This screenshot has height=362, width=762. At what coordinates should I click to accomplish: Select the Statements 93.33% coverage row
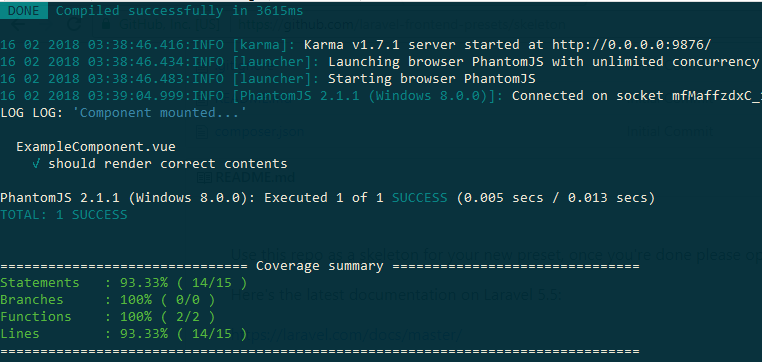123,283
